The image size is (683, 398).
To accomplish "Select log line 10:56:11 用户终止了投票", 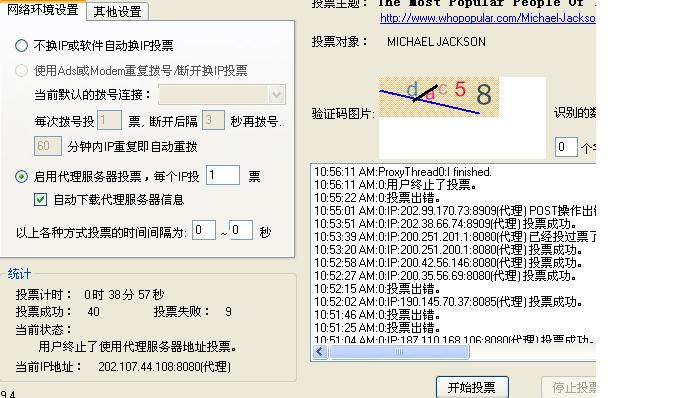I will (x=396, y=185).
